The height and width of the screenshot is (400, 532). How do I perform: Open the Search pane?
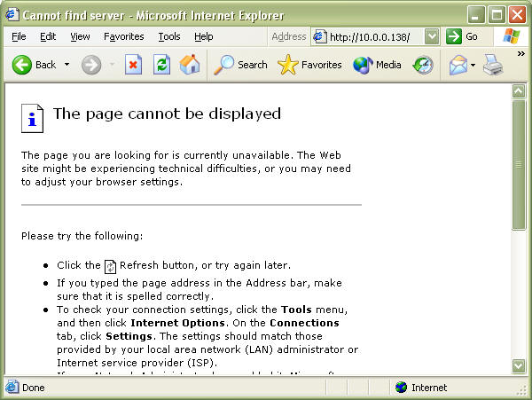tap(241, 65)
